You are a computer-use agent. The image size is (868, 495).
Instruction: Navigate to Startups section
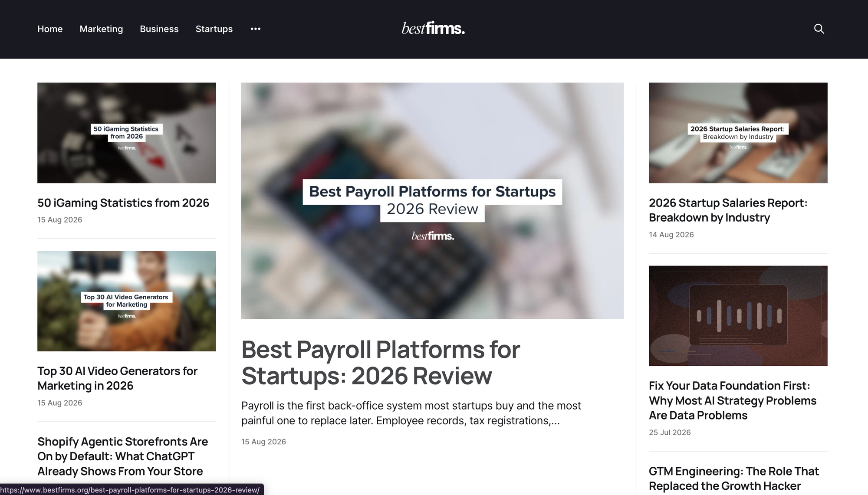click(214, 29)
